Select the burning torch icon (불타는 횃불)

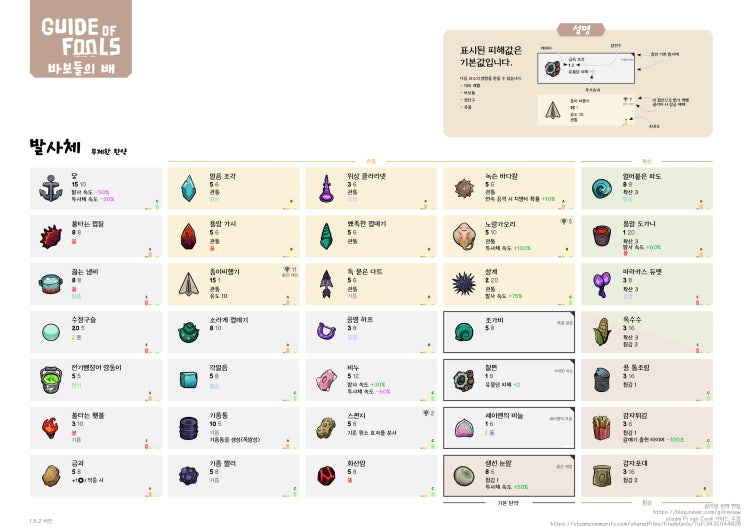[51, 428]
